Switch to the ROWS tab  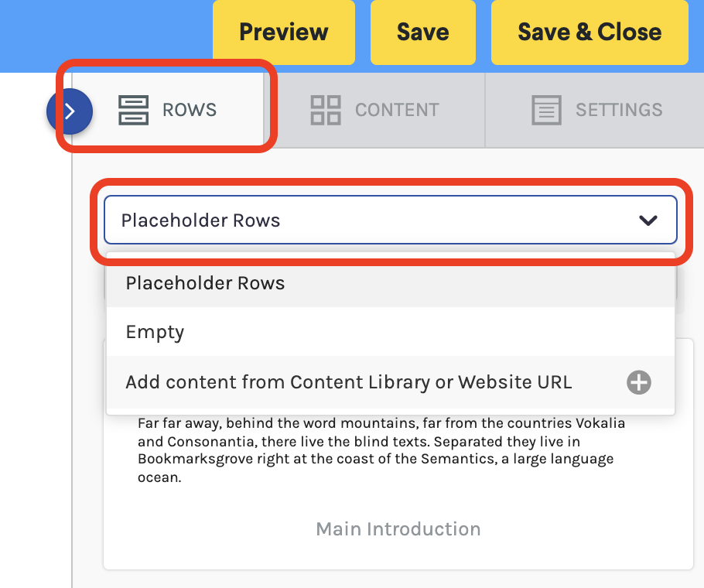(x=168, y=110)
